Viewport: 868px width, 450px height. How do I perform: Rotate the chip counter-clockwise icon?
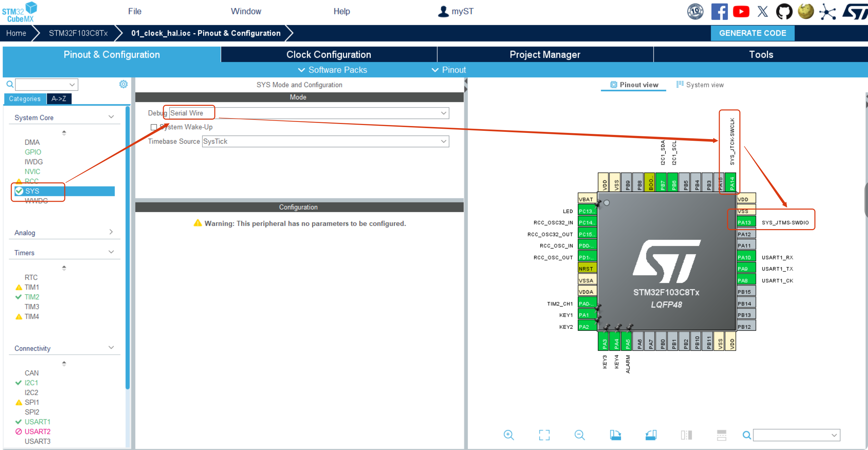[651, 435]
